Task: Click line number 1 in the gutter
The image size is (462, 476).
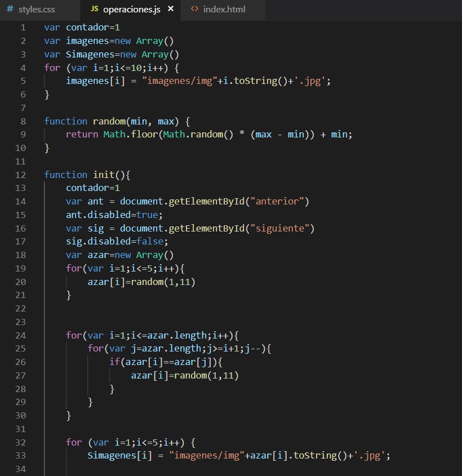Action: pos(23,28)
